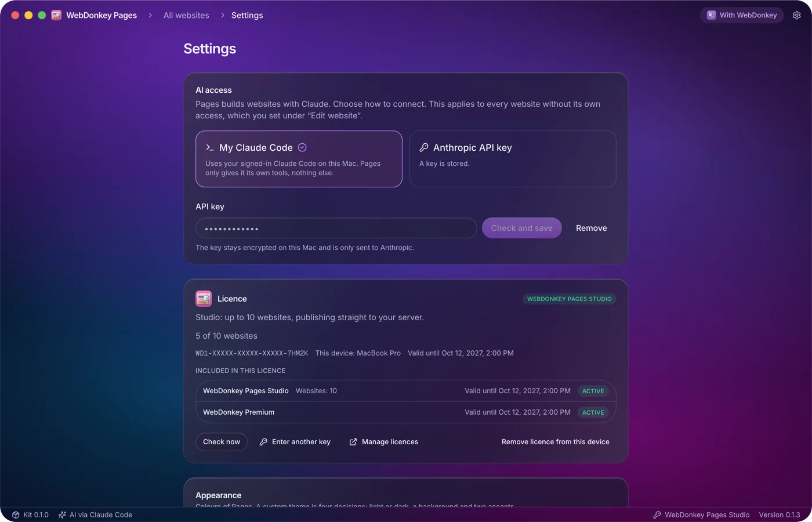Click the Check now licence button
812x522 pixels.
222,442
